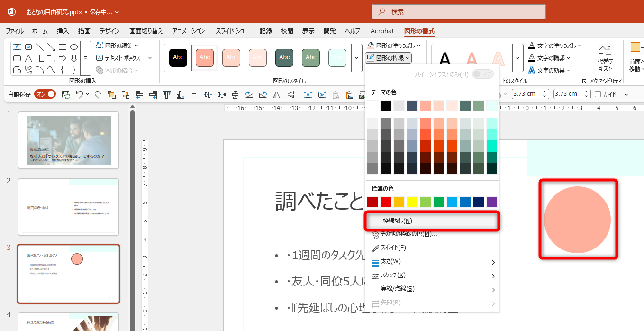644x331 pixels.
Task: Switch to the アニメーション ribbon tab
Action: tap(188, 30)
